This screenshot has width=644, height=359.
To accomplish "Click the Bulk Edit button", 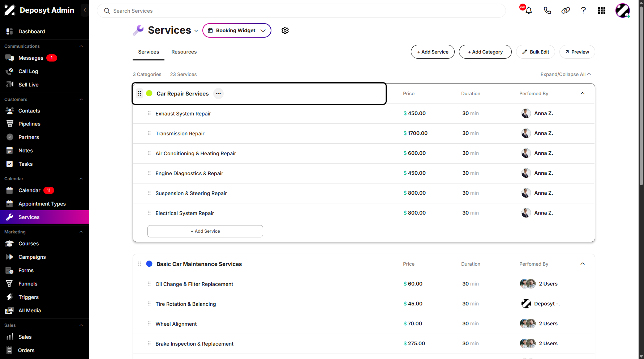I will coord(536,52).
